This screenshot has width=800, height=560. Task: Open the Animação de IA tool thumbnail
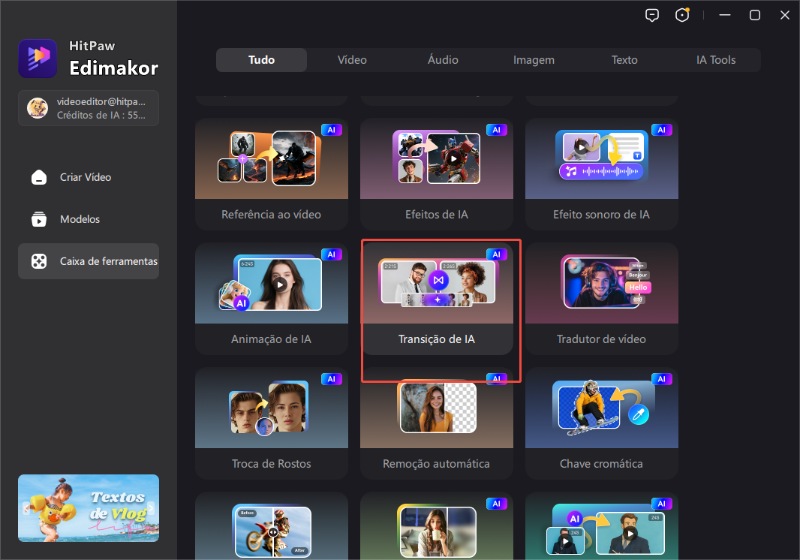pos(271,283)
